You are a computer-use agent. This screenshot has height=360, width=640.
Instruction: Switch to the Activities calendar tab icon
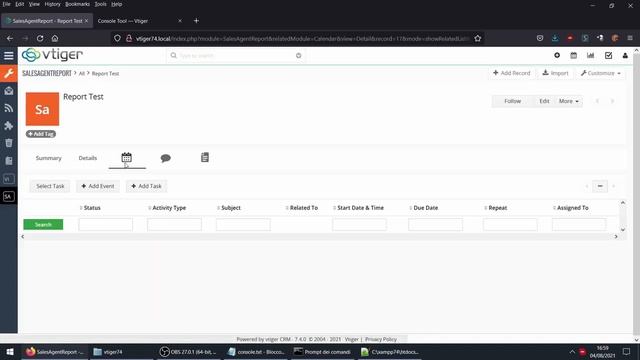pyautogui.click(x=127, y=158)
